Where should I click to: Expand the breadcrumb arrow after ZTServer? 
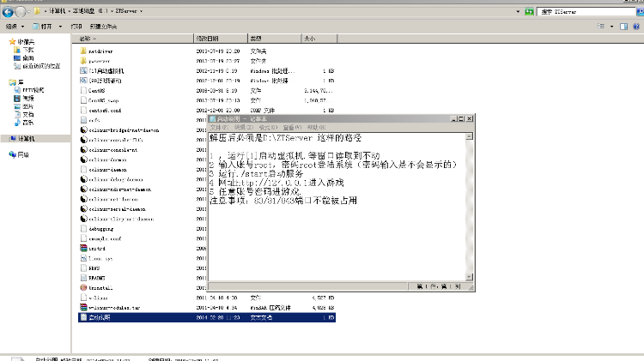[141, 11]
